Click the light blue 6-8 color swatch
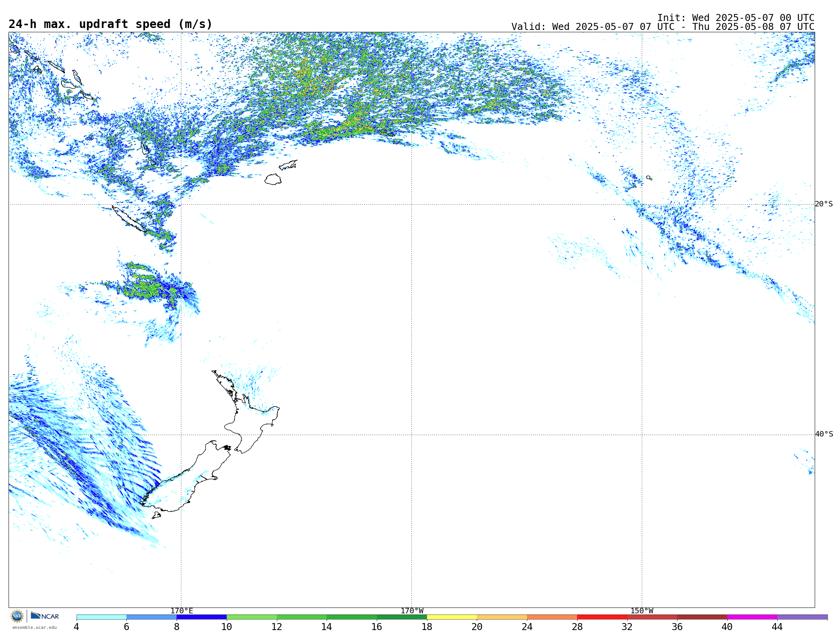Viewport: 840px width, 632px height. click(x=152, y=617)
